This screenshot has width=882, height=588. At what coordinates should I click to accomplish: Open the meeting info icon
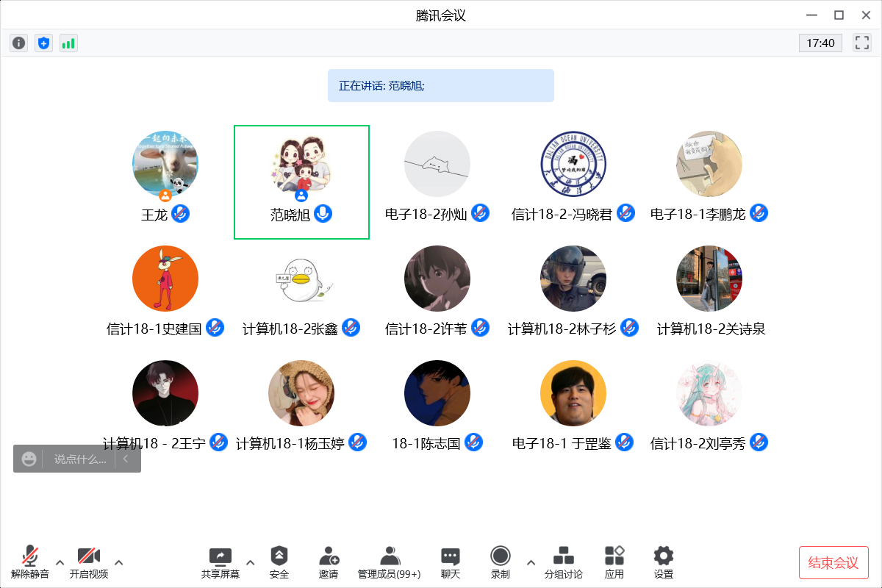click(x=19, y=43)
